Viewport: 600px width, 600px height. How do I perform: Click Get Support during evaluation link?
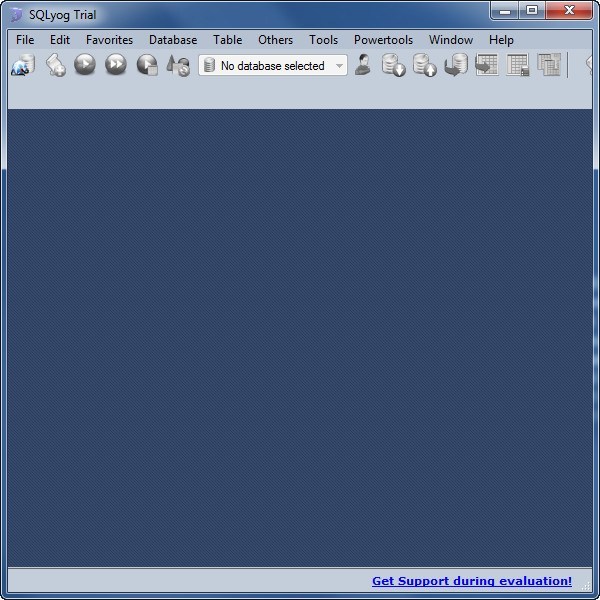pyautogui.click(x=472, y=581)
